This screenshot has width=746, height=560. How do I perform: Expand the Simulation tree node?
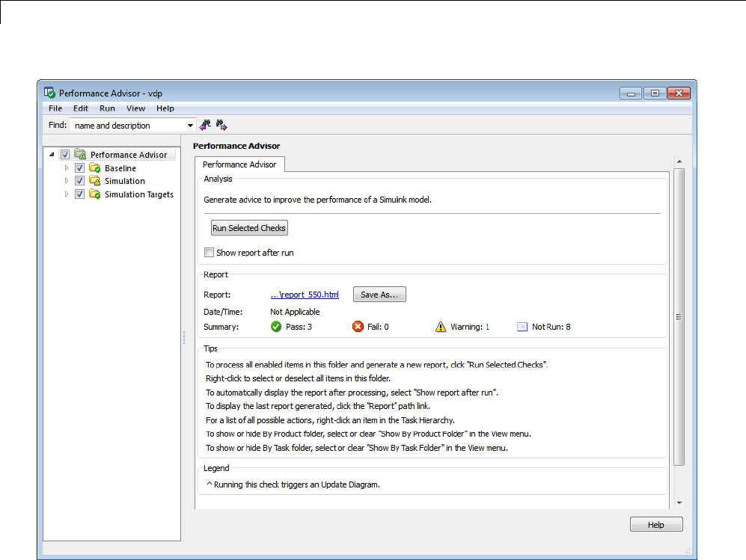point(67,181)
